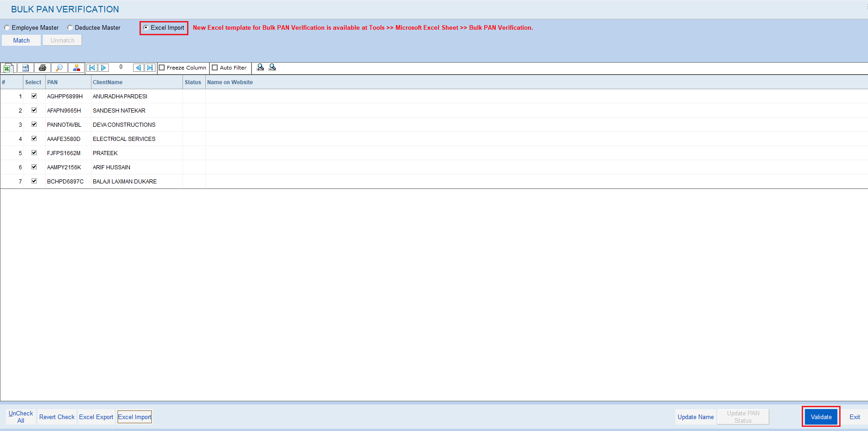Click the Select column header
Viewport: 868px width, 431px height.
point(34,82)
